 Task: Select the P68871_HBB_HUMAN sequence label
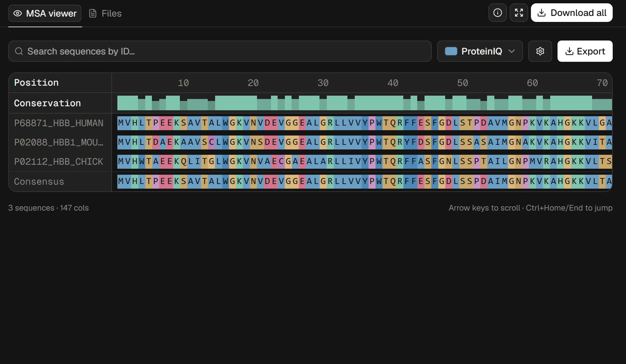59,123
